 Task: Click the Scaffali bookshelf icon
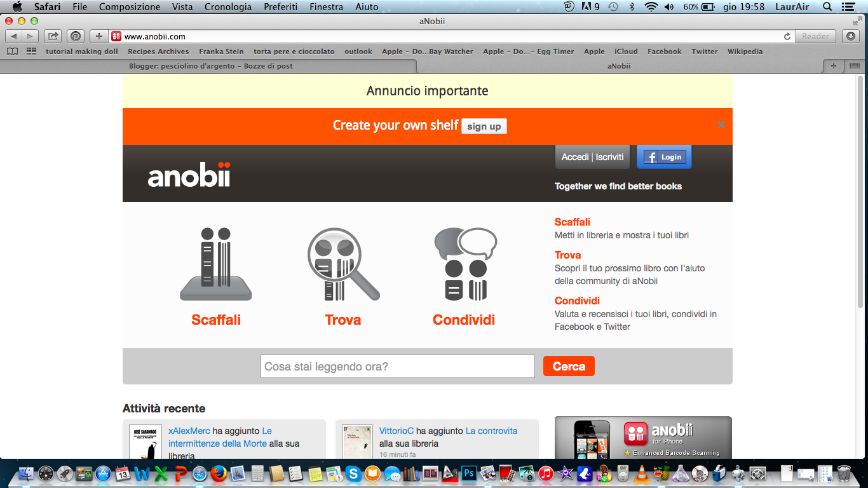click(x=216, y=264)
